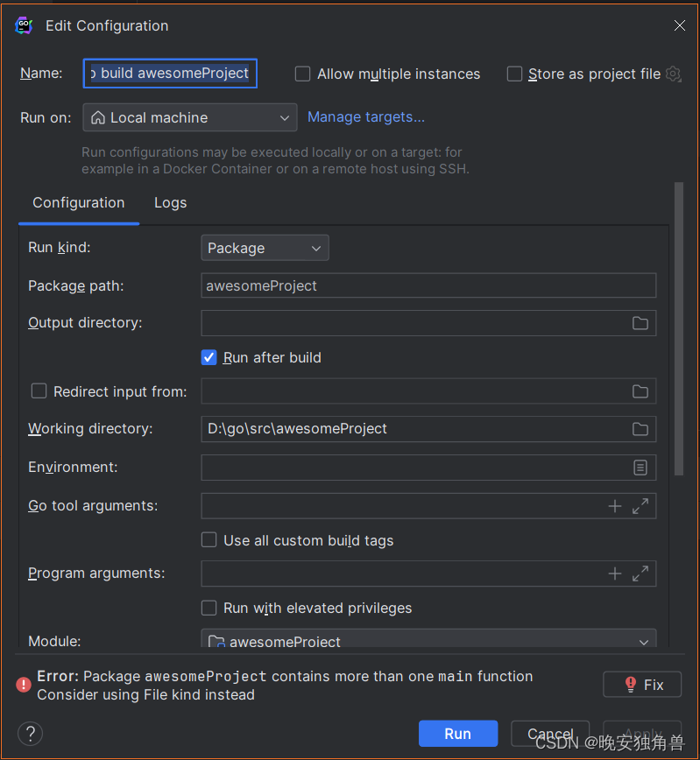700x760 pixels.
Task: Click the help question mark icon
Action: [29, 734]
